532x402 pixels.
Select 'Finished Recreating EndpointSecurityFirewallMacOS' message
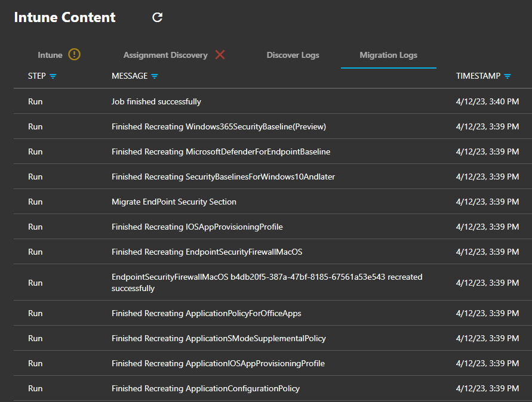pos(207,252)
